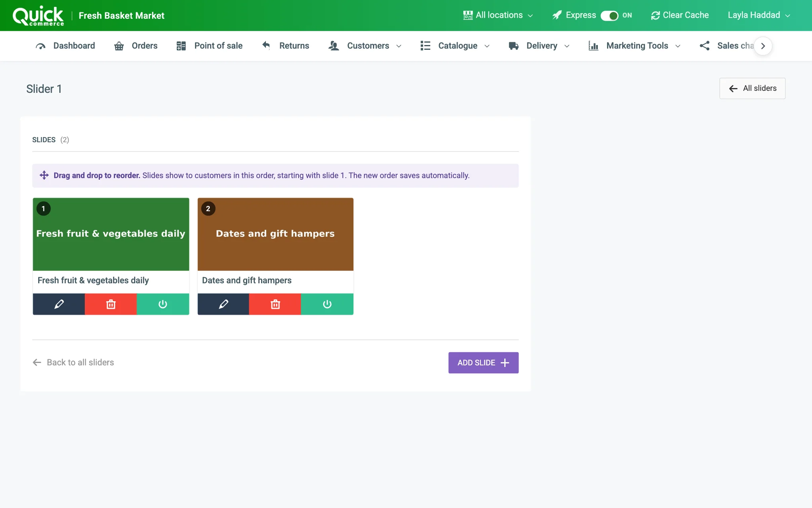Click the Delivery truck icon
The height and width of the screenshot is (508, 812).
click(x=513, y=46)
